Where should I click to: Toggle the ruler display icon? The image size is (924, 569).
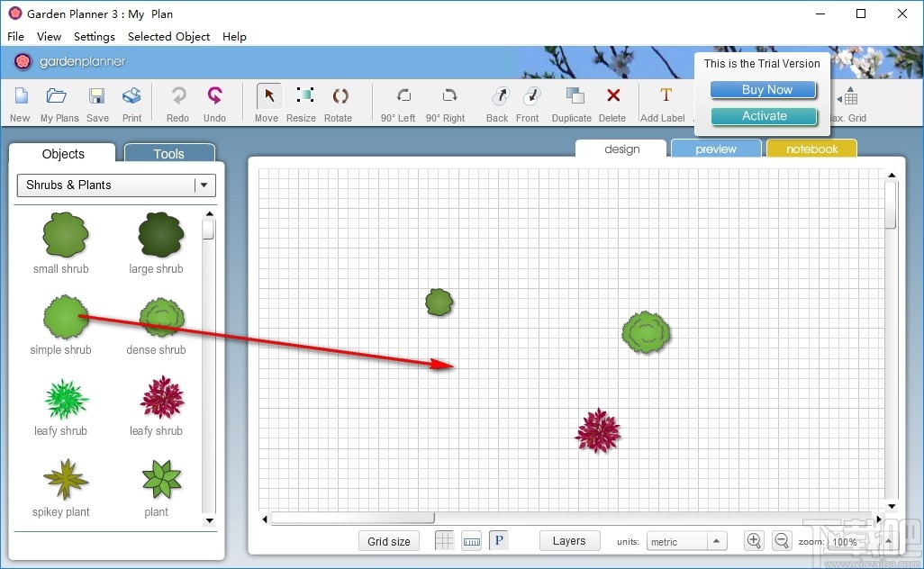[x=471, y=540]
